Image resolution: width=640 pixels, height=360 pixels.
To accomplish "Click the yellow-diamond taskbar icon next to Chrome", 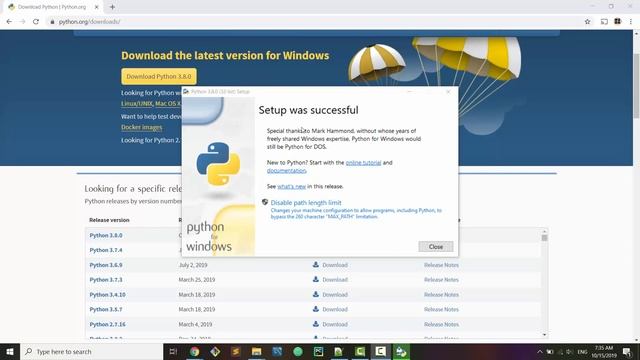I will 215,351.
